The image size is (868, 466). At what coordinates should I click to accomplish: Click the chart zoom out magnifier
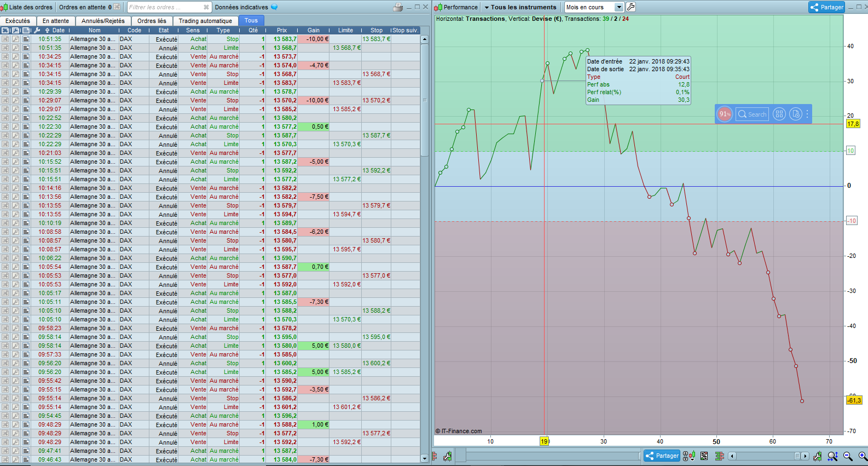[848, 456]
